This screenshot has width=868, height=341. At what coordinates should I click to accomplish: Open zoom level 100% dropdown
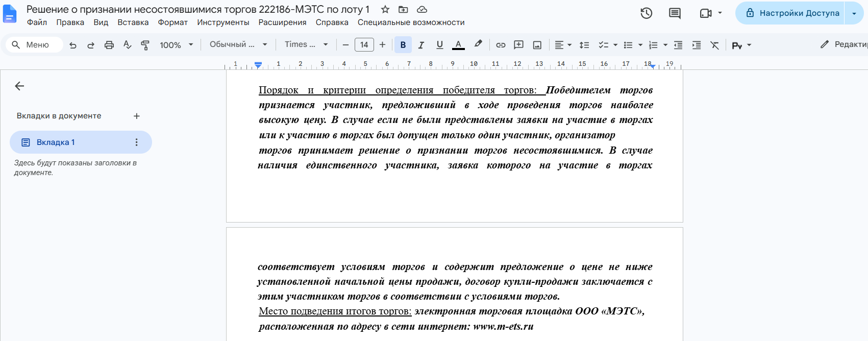pos(176,45)
